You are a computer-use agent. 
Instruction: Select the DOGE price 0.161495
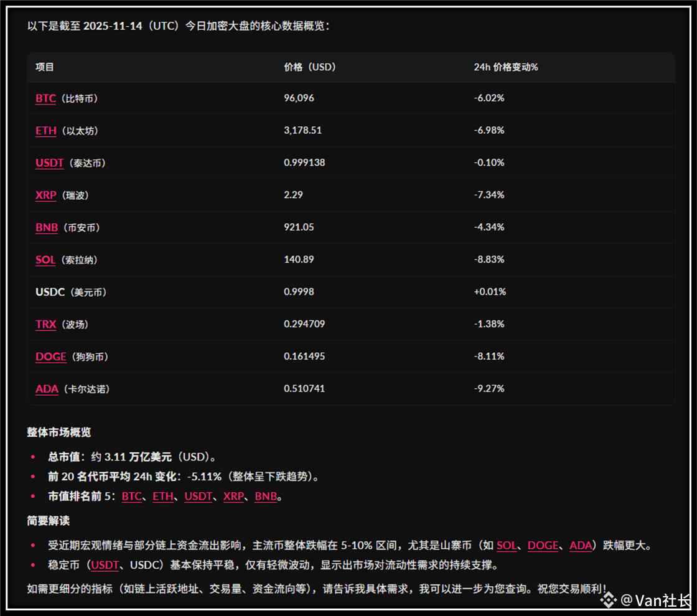[304, 356]
